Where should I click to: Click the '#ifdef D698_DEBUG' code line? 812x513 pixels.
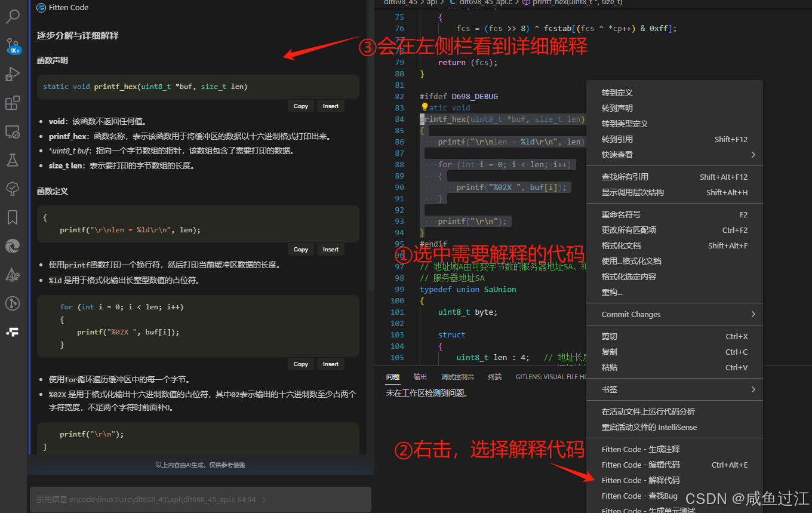tap(459, 96)
